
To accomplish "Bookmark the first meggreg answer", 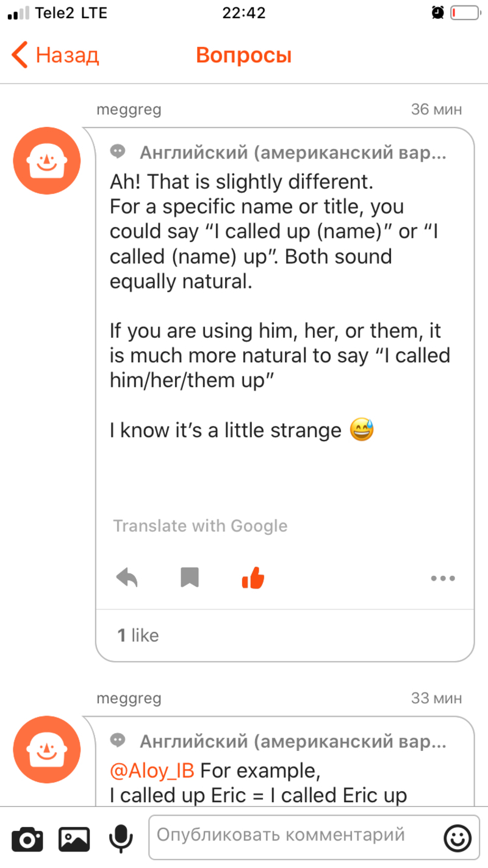I will click(190, 578).
